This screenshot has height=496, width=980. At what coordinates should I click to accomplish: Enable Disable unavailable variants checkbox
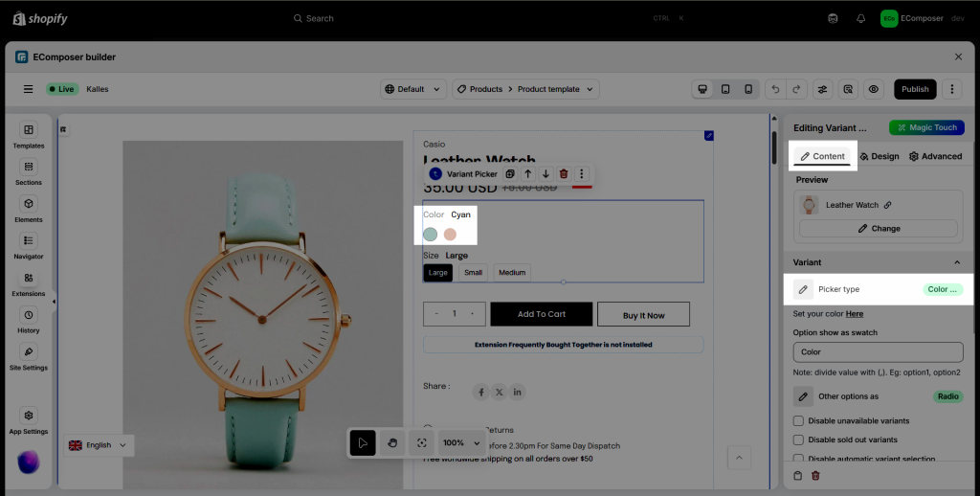799,421
